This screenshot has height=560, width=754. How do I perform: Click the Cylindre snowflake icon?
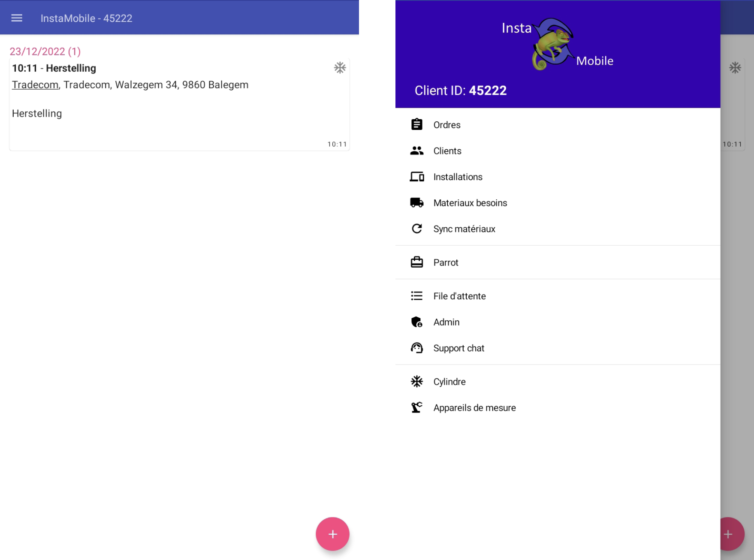417,382
